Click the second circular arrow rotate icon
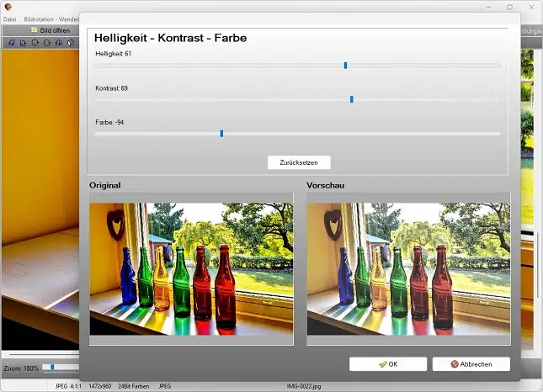 pyautogui.click(x=46, y=42)
